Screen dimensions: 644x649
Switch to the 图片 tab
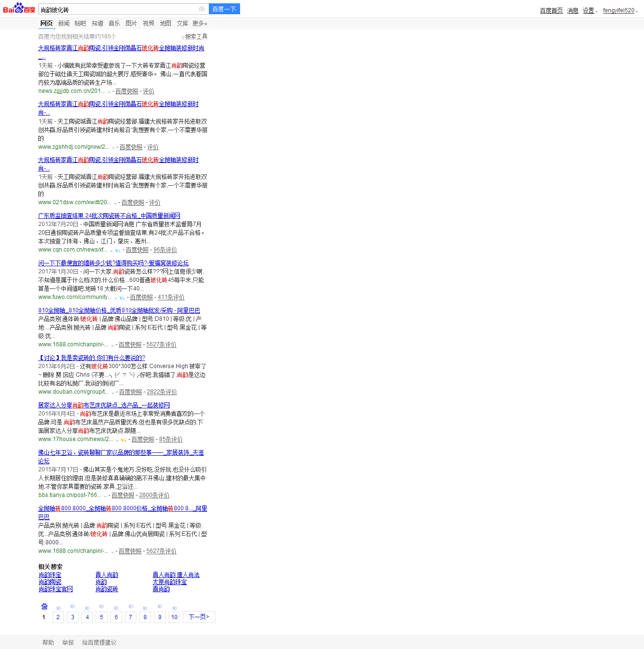[131, 23]
